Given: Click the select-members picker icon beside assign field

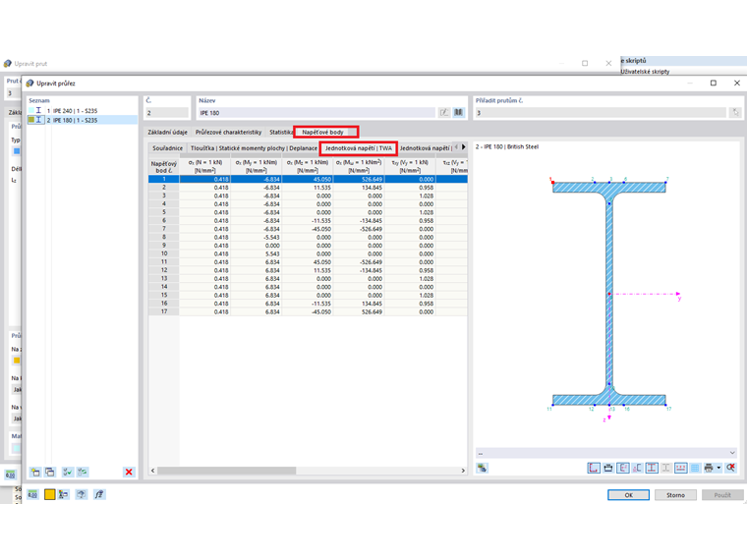Looking at the screenshot, I should click(x=735, y=112).
